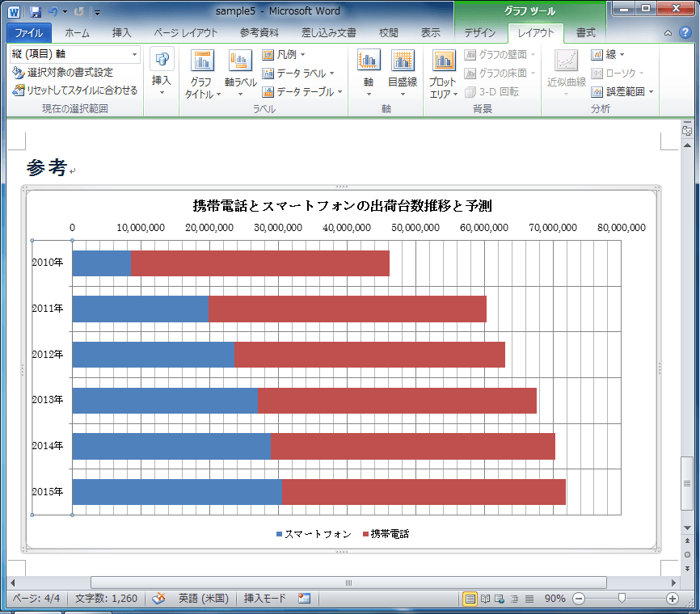Minimize the ribbon with the caret icon
700x614 pixels.
(x=668, y=32)
